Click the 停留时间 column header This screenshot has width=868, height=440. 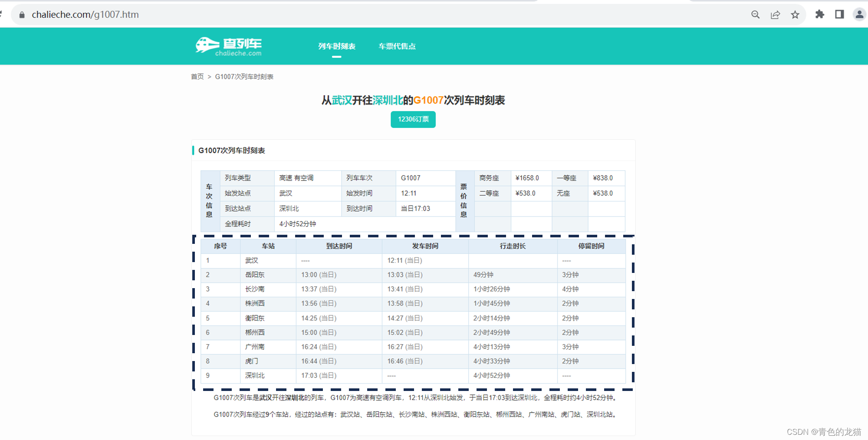point(591,246)
